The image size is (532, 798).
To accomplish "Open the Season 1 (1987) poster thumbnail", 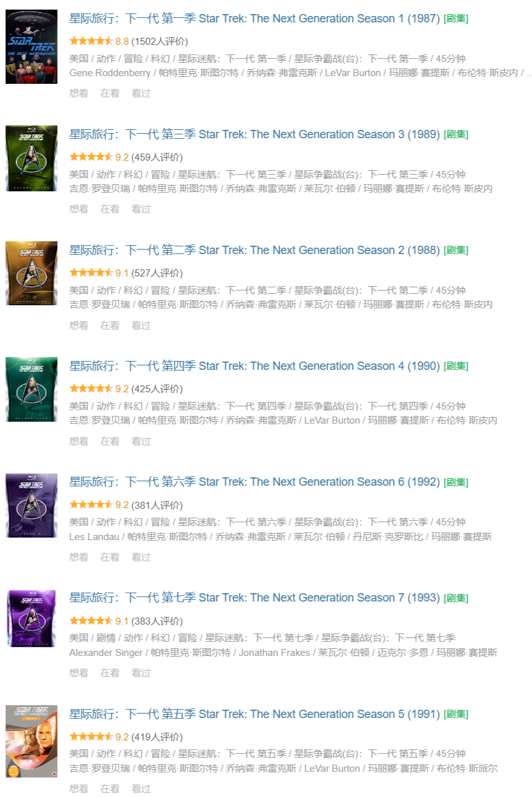I will (x=31, y=47).
